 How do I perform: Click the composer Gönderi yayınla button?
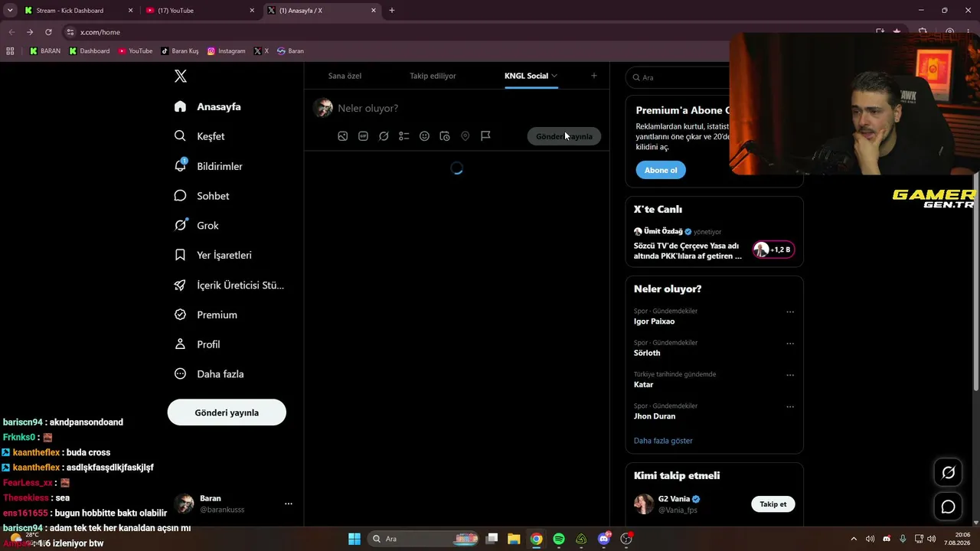click(564, 136)
